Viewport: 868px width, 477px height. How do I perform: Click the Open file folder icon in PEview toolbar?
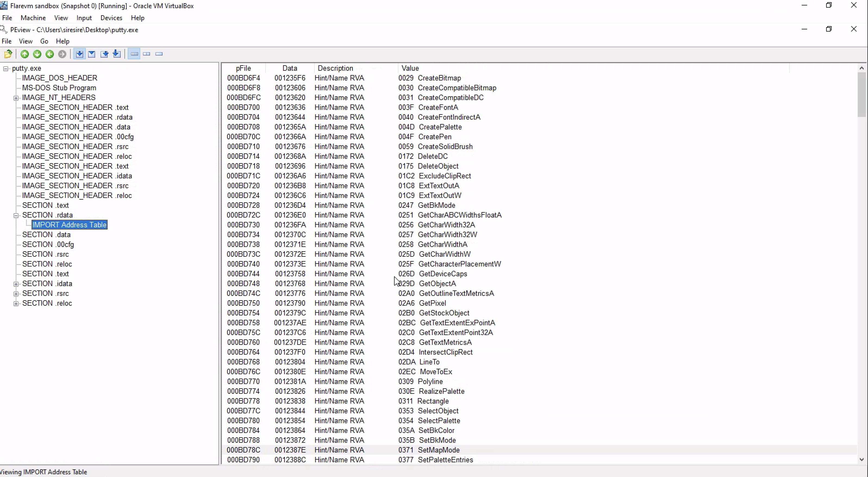[x=8, y=54]
